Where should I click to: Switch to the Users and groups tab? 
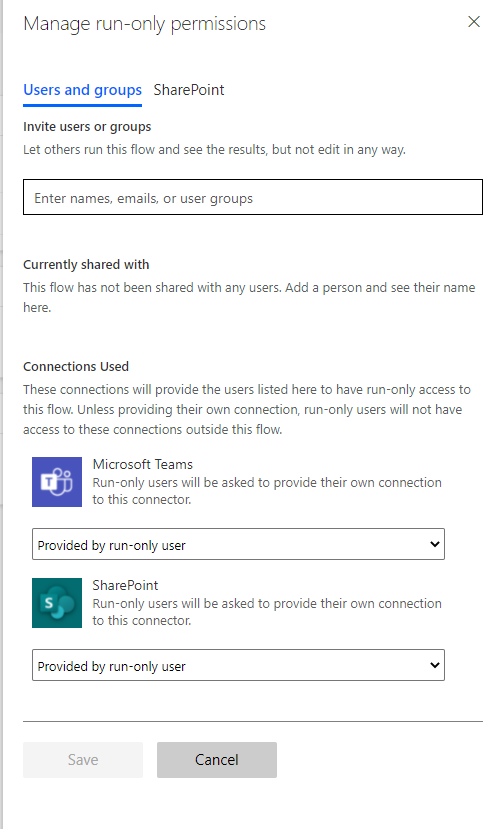pyautogui.click(x=82, y=90)
